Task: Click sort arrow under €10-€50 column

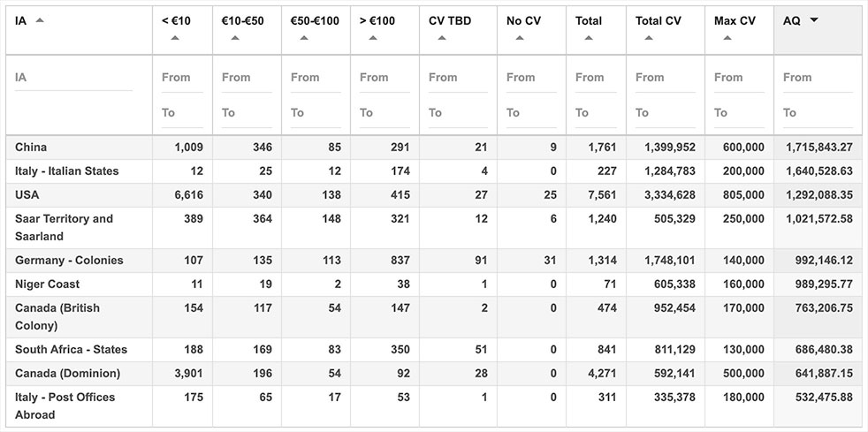Action: click(x=235, y=38)
